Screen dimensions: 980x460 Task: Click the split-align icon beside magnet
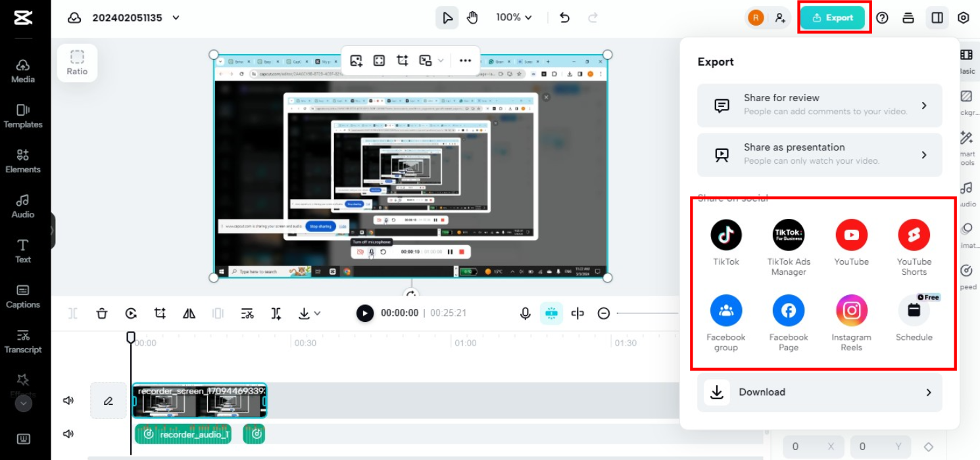click(577, 313)
